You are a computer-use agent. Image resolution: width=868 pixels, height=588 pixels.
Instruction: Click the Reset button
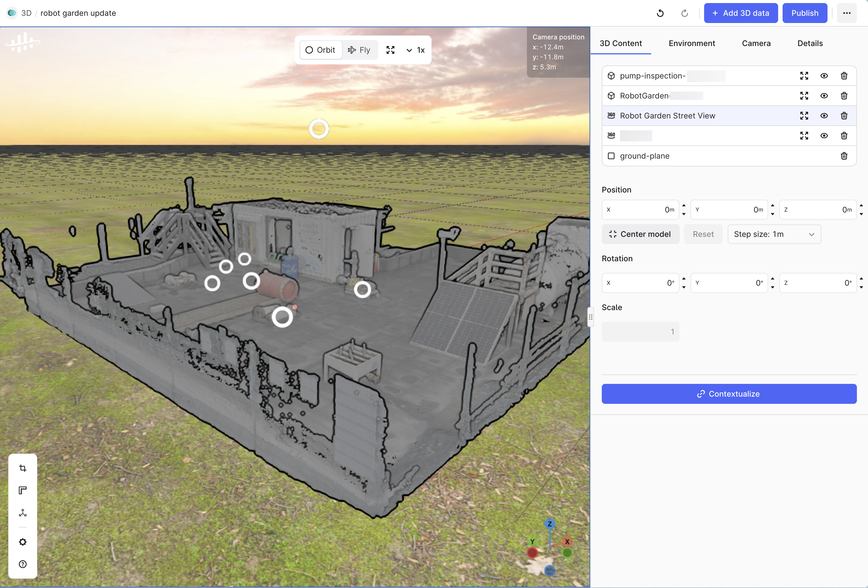click(703, 234)
